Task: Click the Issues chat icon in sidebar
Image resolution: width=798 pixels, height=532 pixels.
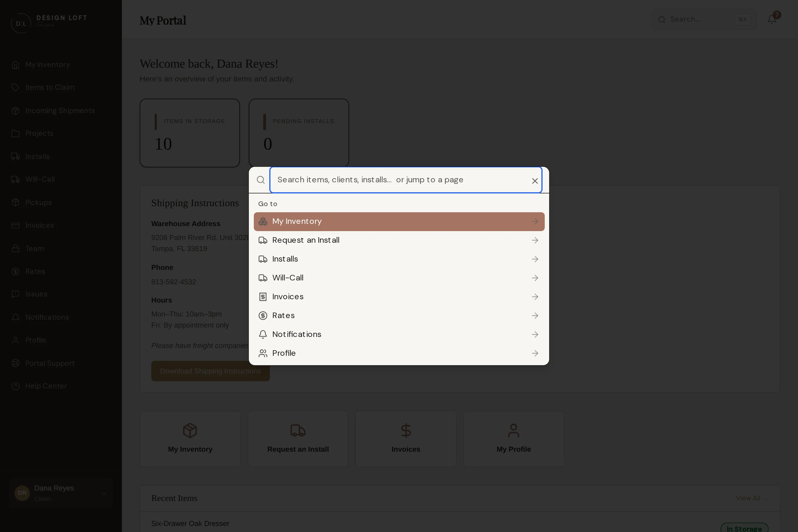Action: point(16,294)
